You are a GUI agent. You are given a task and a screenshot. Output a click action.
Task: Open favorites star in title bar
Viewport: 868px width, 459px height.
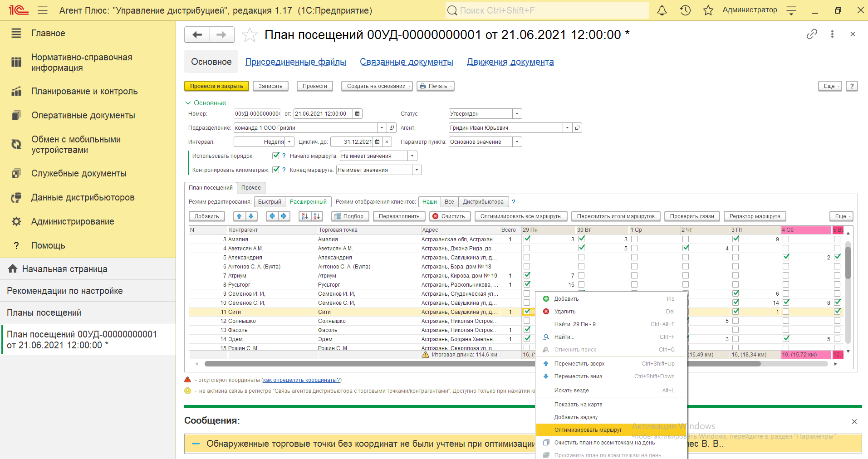[x=708, y=10]
